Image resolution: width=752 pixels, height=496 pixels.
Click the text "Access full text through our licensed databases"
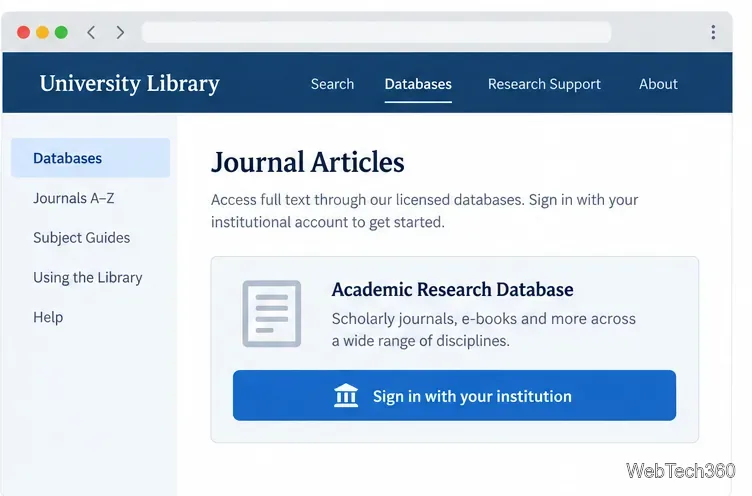tap(366, 200)
